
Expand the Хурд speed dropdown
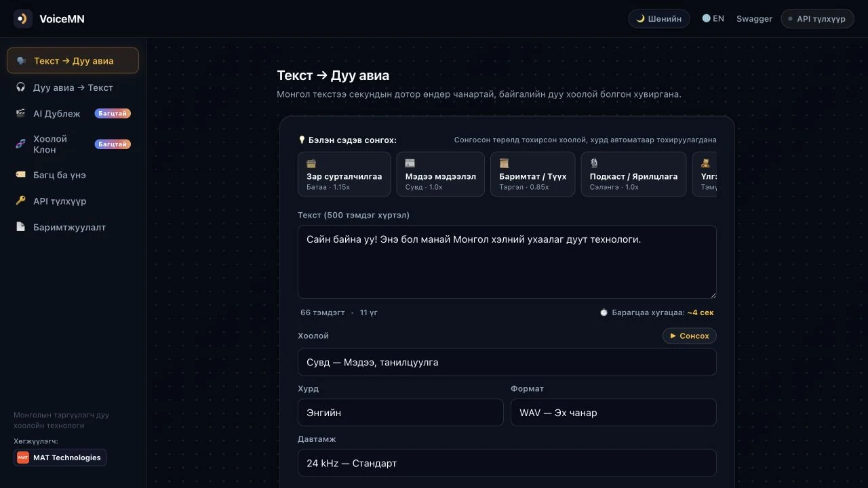401,413
